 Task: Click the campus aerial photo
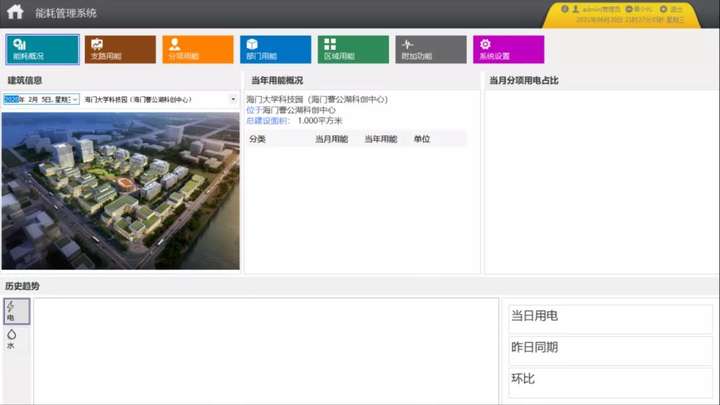click(x=120, y=191)
